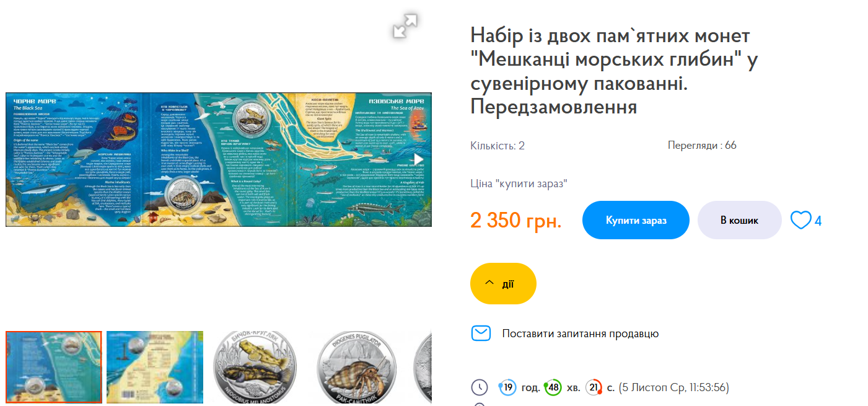Viewport: 868px width, 406px height.
Task: Click the clock icon near countdown
Action: 480,387
